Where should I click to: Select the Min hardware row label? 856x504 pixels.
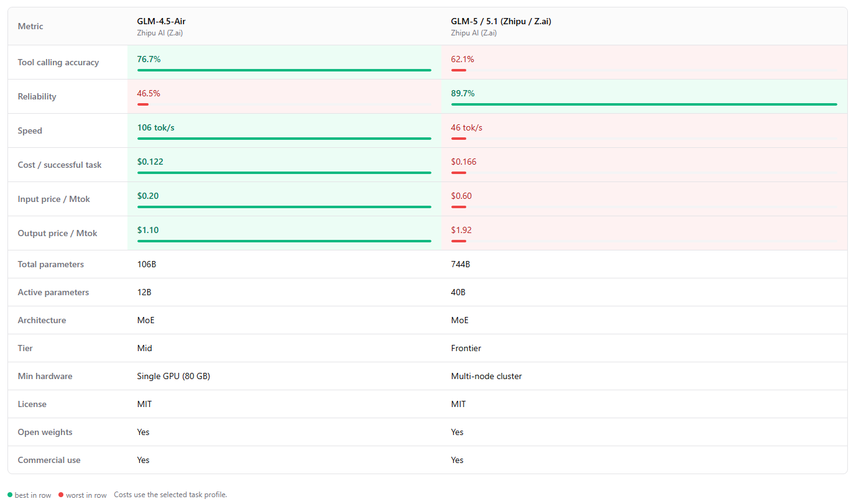[x=45, y=376]
